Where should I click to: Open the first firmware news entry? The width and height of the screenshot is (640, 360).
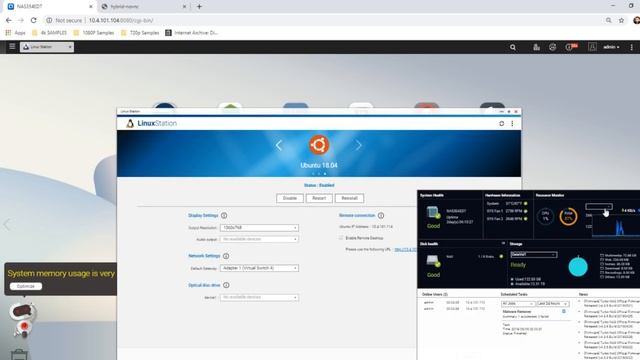pyautogui.click(x=611, y=303)
